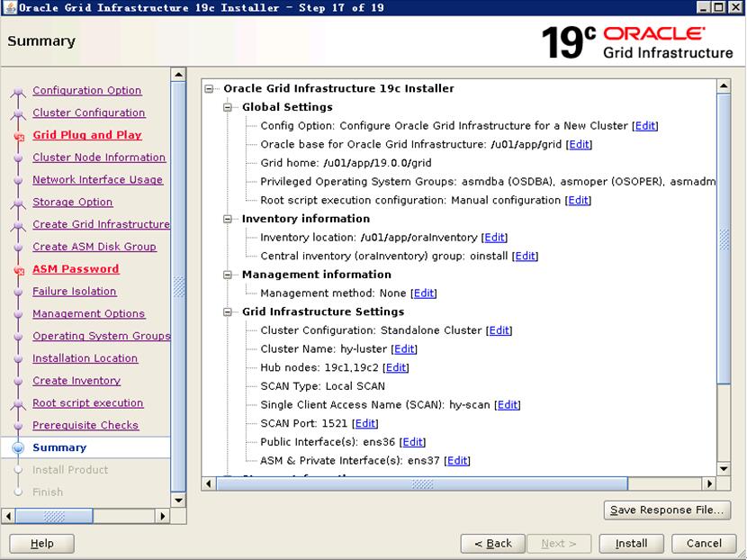Edit the Management method
The width and height of the screenshot is (747, 560).
click(x=424, y=294)
